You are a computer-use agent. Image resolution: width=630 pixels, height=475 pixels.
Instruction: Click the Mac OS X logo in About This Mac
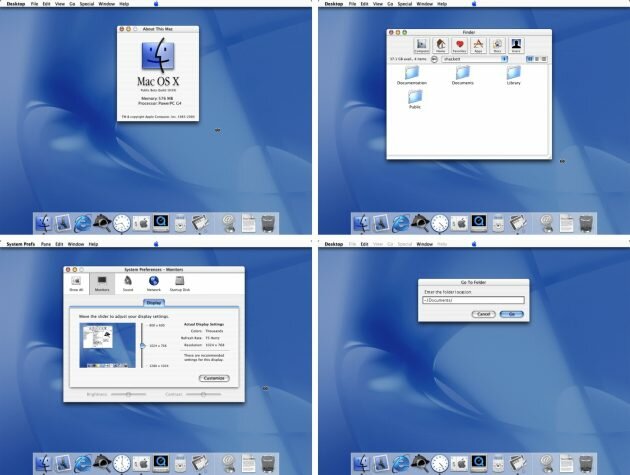click(158, 55)
